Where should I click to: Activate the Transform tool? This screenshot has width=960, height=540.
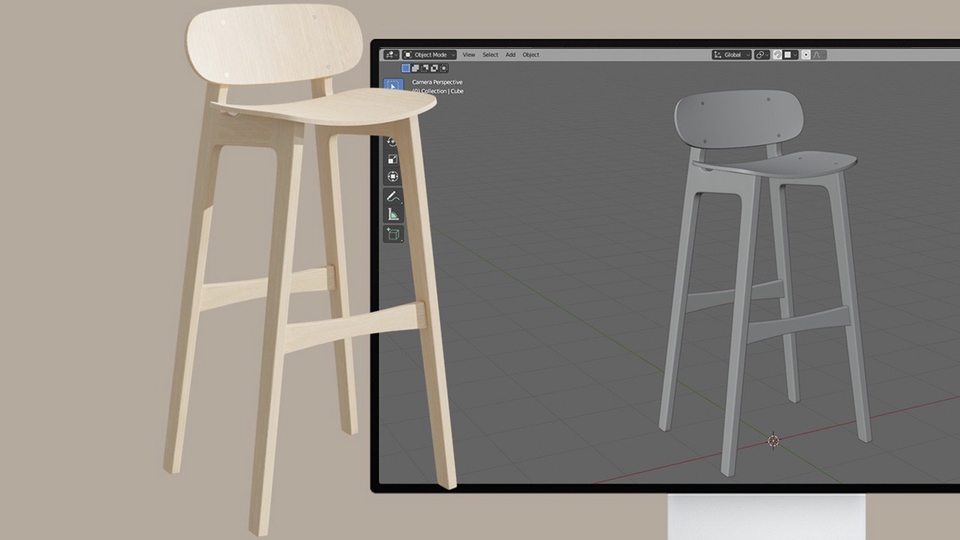coord(392,177)
